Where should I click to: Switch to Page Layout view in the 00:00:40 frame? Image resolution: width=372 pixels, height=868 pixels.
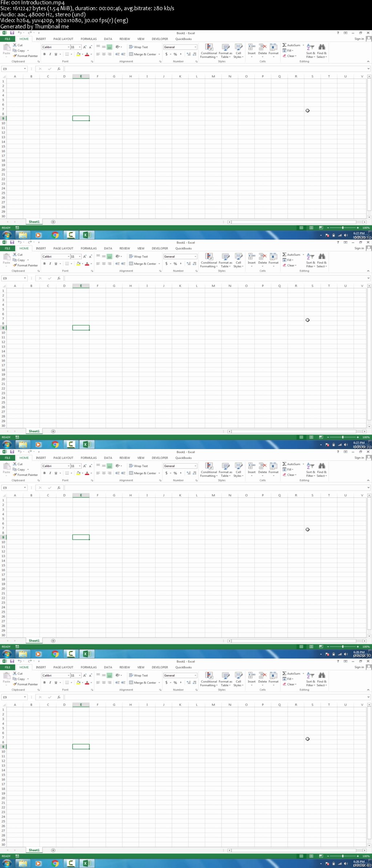tap(311, 856)
